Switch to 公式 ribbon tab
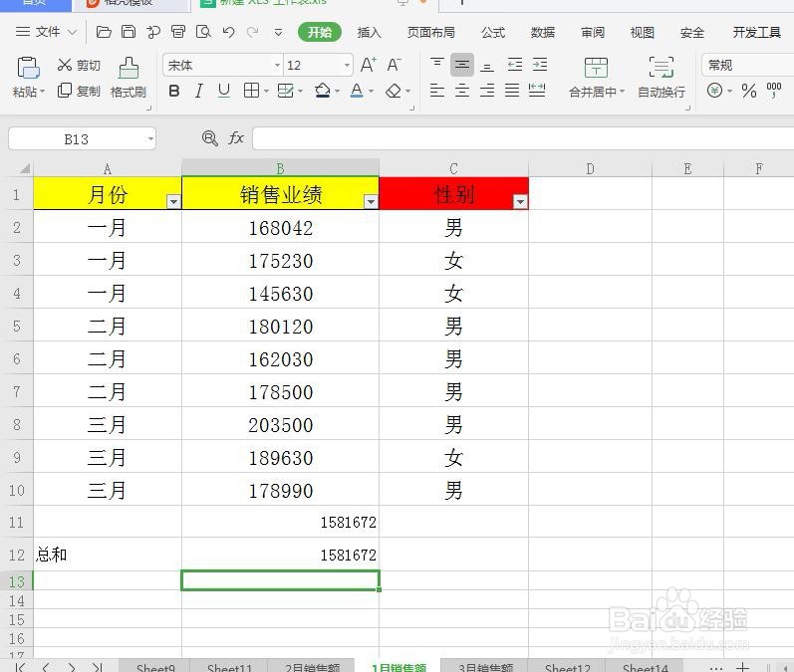This screenshot has width=794, height=672. click(x=493, y=33)
